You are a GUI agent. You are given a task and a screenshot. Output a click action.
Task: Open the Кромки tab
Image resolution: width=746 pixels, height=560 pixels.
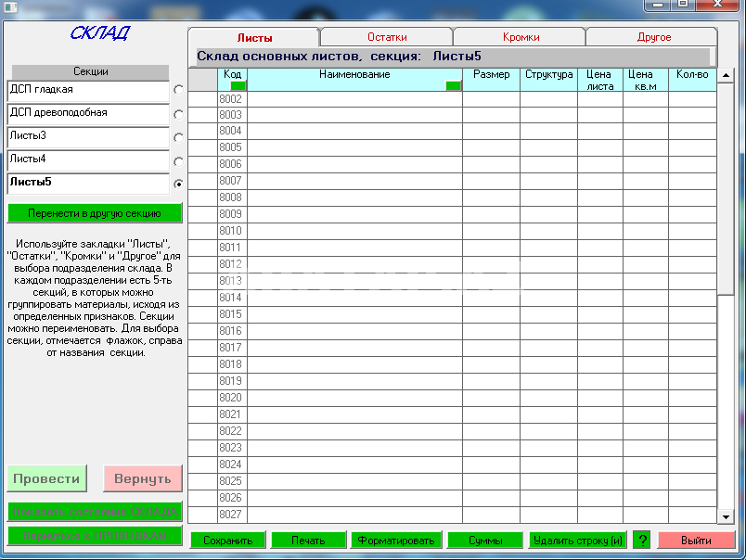[521, 37]
